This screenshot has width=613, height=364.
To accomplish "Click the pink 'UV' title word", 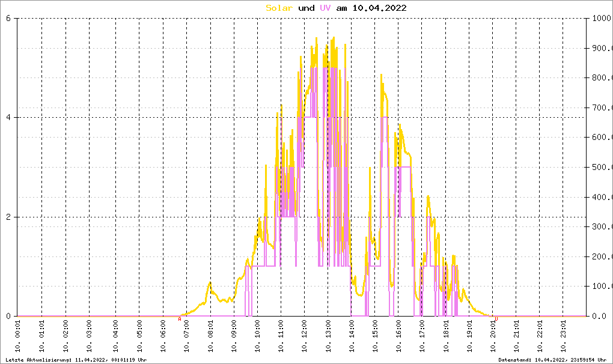I will tap(325, 8).
